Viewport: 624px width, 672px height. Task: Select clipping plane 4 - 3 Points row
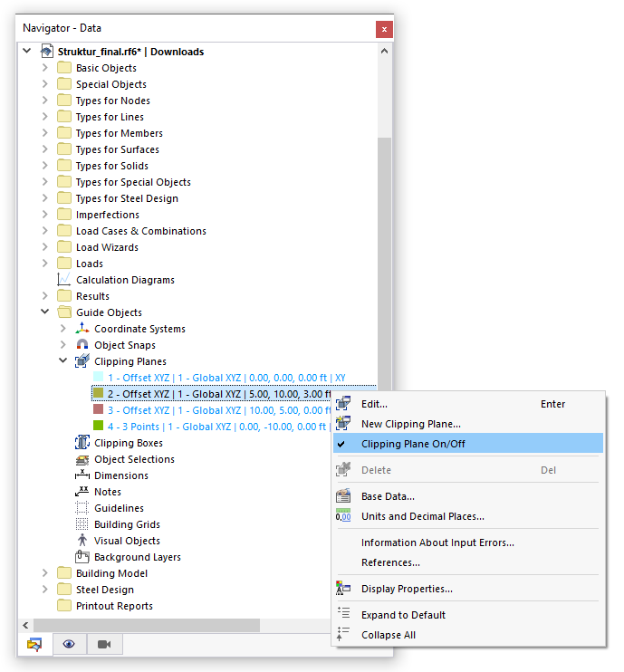219,427
